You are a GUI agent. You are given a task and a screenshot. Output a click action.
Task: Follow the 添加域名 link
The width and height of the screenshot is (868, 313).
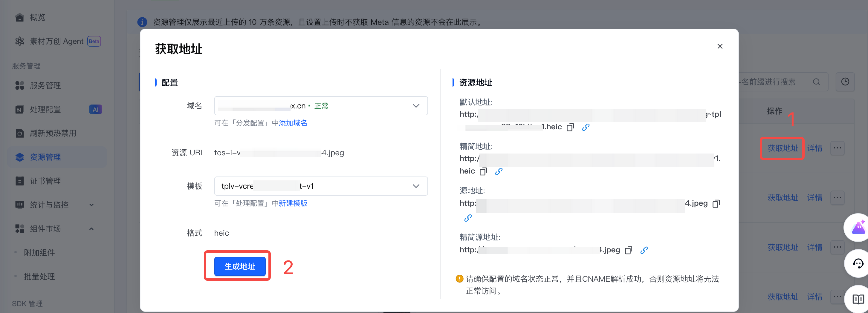(x=293, y=123)
